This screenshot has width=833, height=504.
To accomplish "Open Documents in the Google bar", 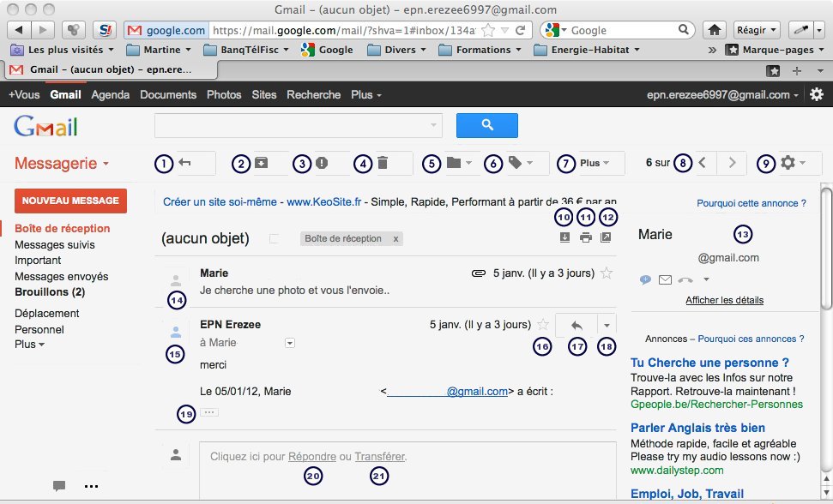I will (x=168, y=94).
